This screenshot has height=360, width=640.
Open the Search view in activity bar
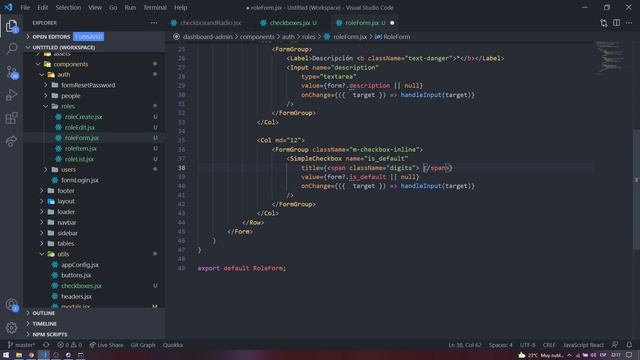pos(11,49)
